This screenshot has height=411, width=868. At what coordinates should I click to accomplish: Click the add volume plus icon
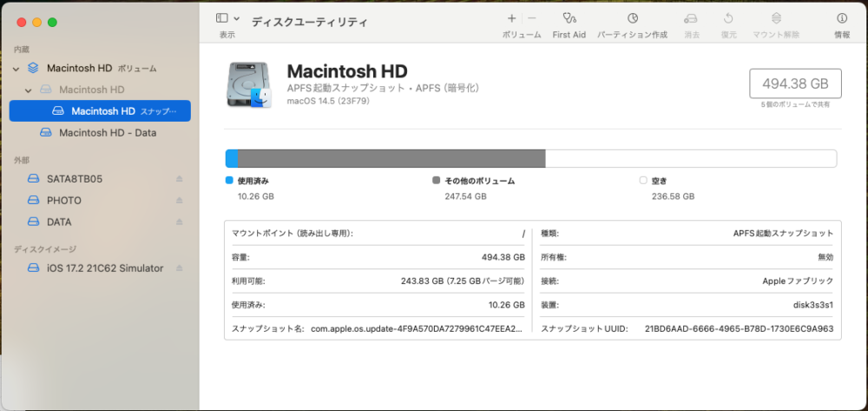pyautogui.click(x=511, y=18)
